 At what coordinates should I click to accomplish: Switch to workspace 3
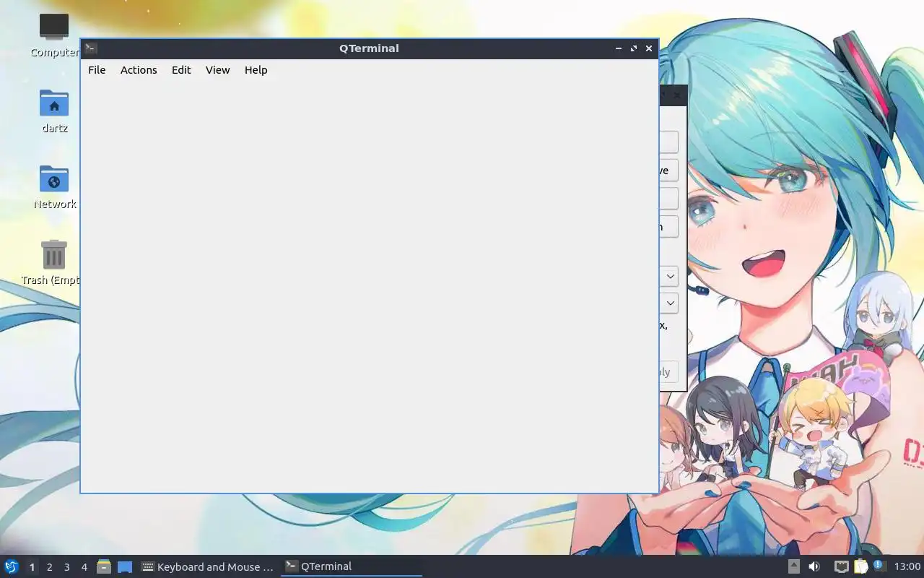(x=66, y=567)
